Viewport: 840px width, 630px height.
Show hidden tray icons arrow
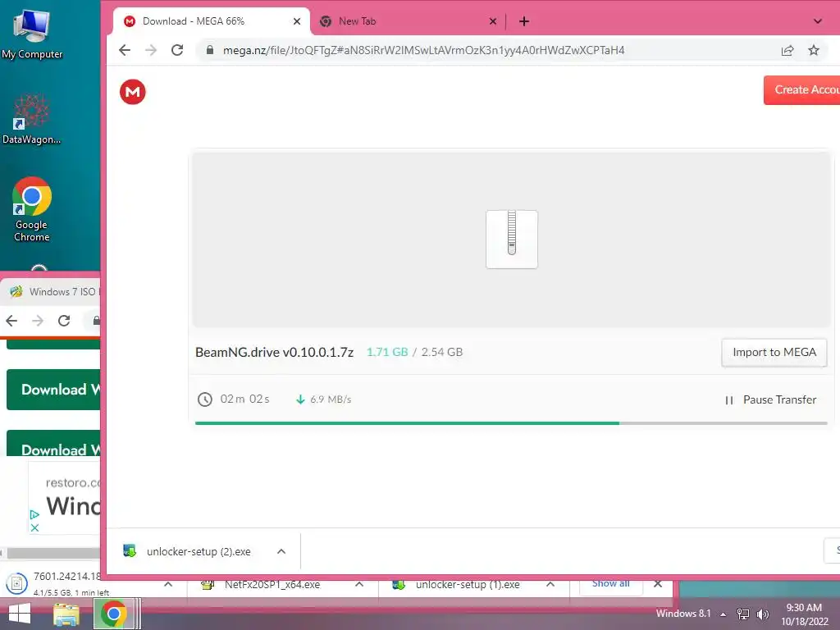[724, 614]
